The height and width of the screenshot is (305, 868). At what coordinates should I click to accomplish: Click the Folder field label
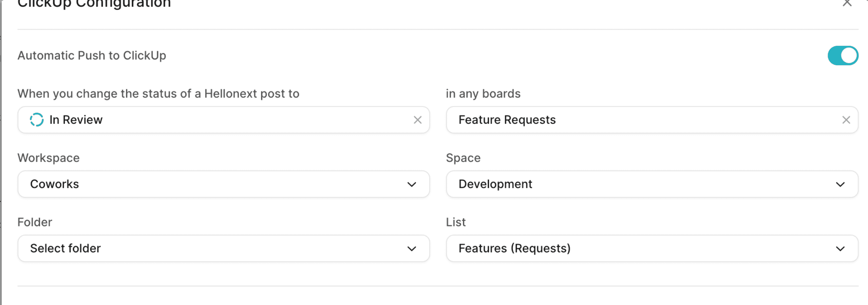tap(35, 222)
